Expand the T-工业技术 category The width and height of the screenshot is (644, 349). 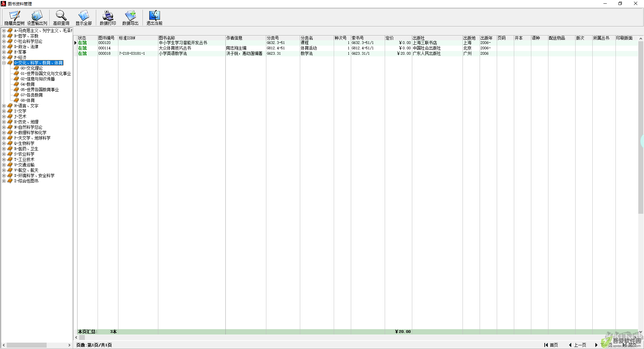pos(4,159)
